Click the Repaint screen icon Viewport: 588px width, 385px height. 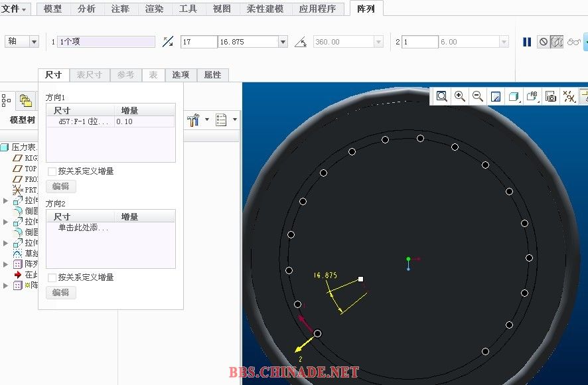(x=495, y=96)
